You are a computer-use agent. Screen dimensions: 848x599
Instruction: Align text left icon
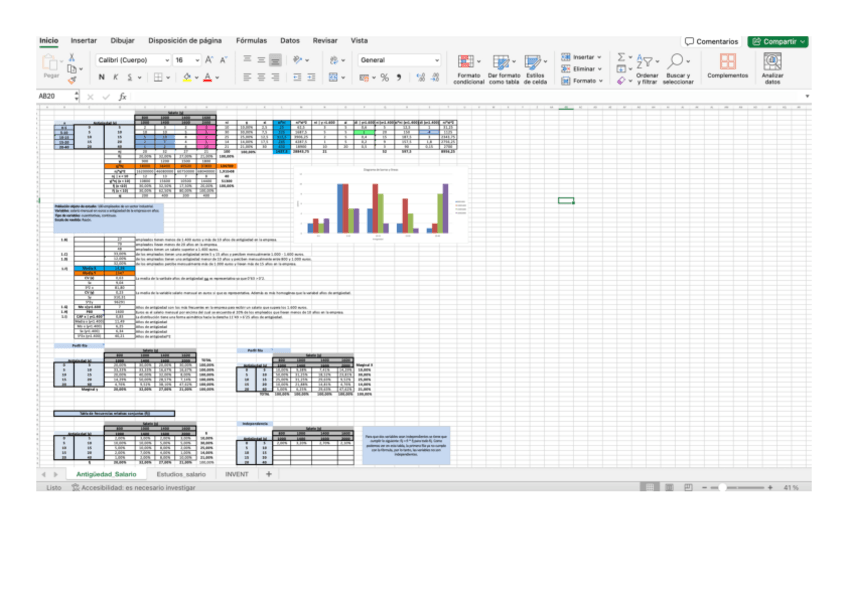(x=247, y=77)
